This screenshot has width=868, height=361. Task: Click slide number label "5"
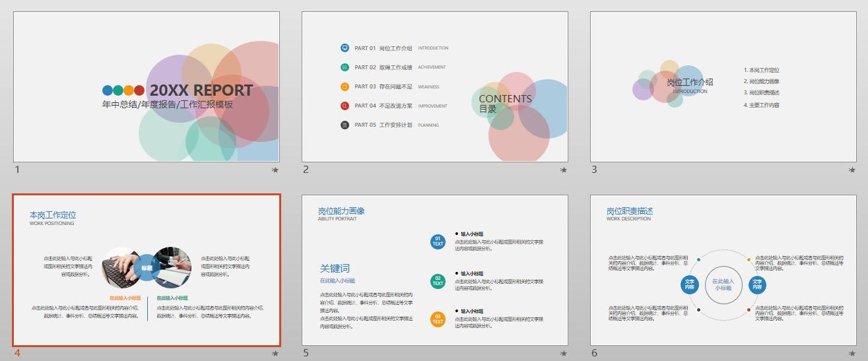306,353
